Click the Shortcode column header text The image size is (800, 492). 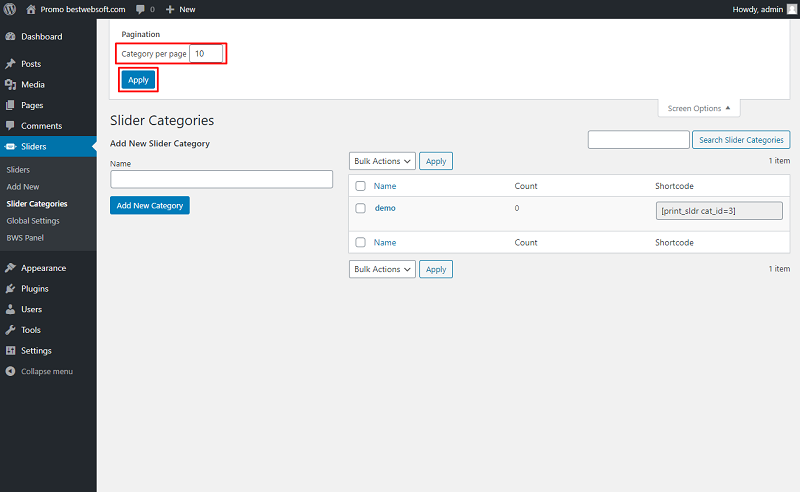click(674, 186)
